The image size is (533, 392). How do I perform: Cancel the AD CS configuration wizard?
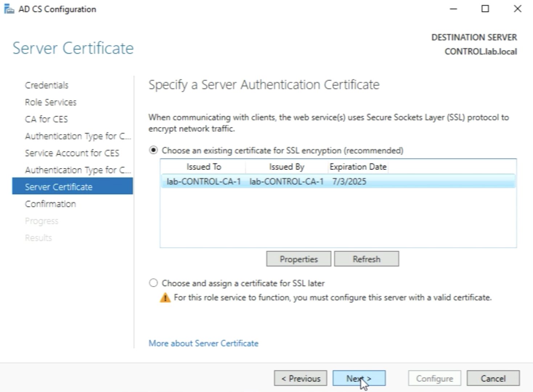493,379
